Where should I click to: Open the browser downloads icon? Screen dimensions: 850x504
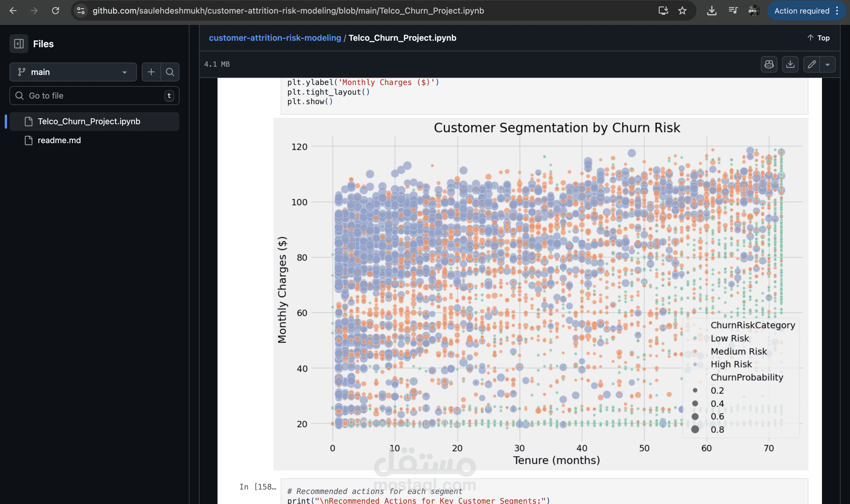712,11
